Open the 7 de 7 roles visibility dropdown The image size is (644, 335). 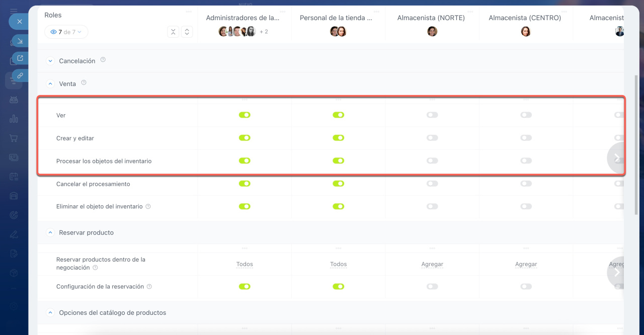point(66,32)
